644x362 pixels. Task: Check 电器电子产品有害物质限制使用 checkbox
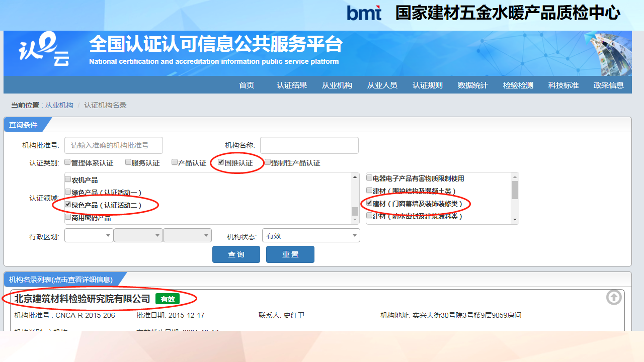pos(369,178)
